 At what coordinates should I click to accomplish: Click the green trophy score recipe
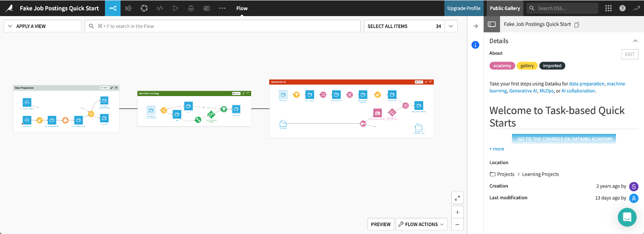click(x=224, y=109)
